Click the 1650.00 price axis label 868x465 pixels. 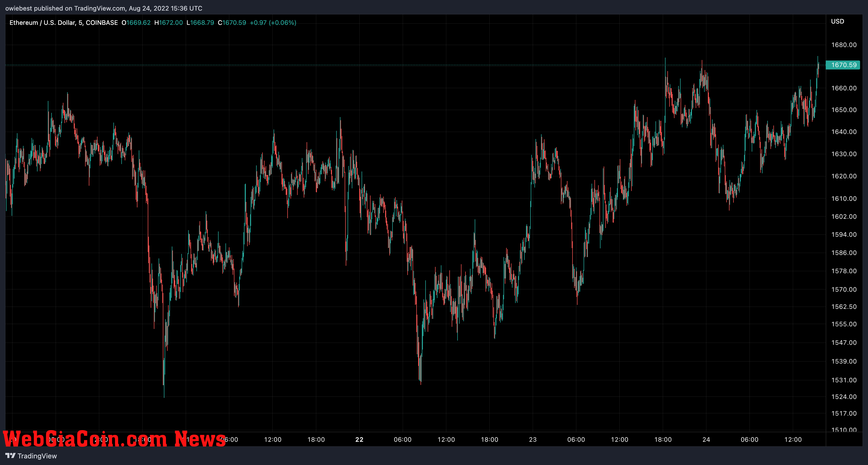(x=844, y=110)
